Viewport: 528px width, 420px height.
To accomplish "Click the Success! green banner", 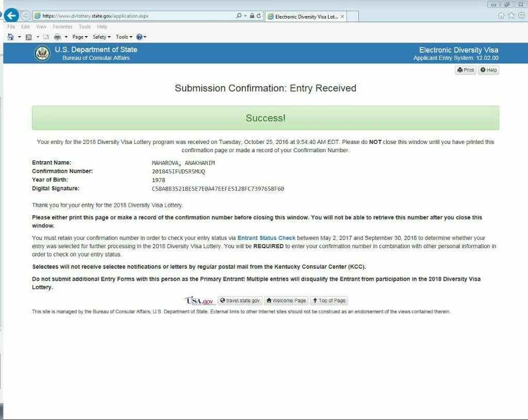I will [x=266, y=118].
